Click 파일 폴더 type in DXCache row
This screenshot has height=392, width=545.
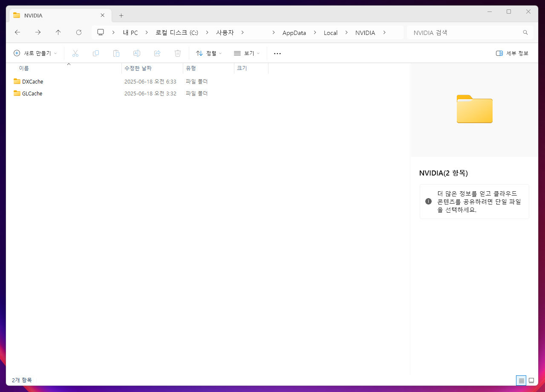(197, 81)
